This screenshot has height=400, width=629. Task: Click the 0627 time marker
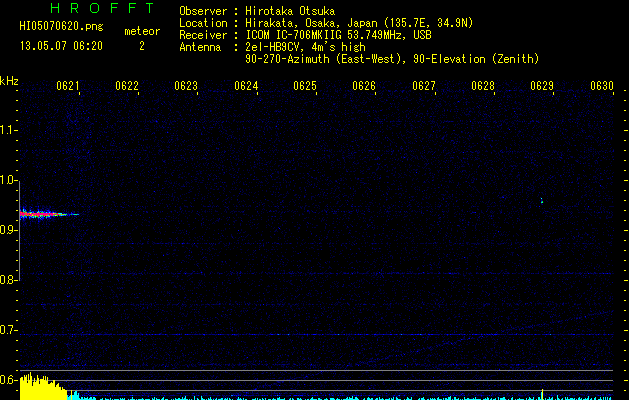[x=424, y=86]
